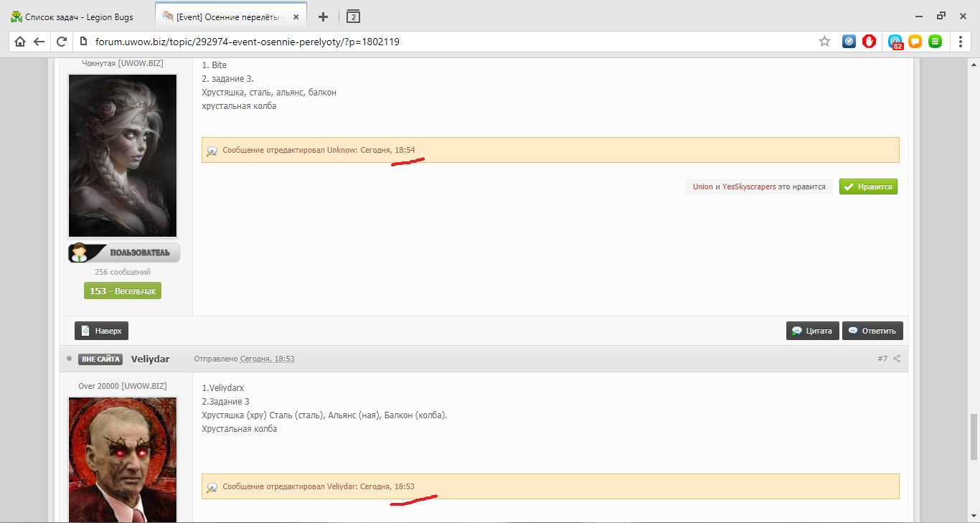Screen dimensions: 980x523
Task: Click the Ответить reply button
Action: (x=872, y=331)
